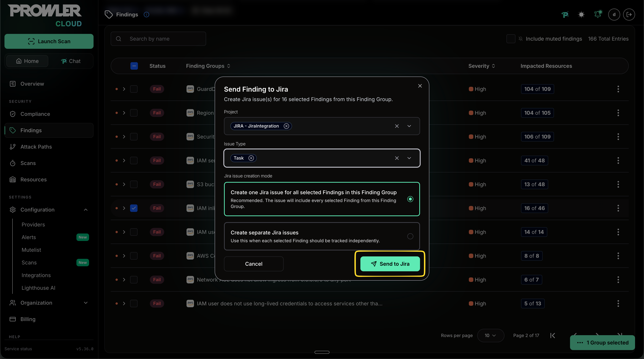Open Mutelist settings
The width and height of the screenshot is (644, 359).
31,250
